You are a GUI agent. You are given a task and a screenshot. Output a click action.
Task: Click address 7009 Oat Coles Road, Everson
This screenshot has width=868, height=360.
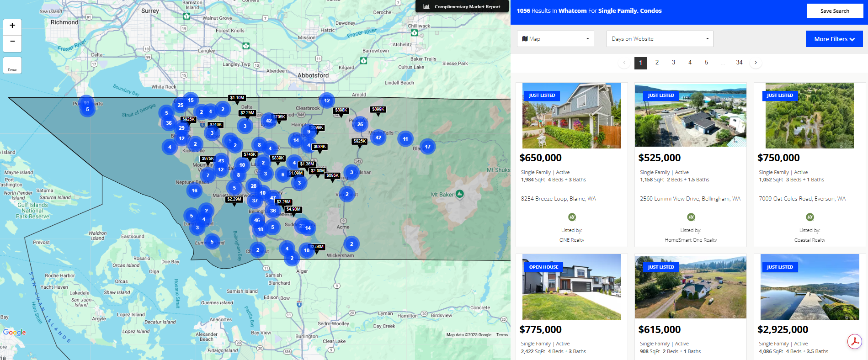click(x=802, y=199)
